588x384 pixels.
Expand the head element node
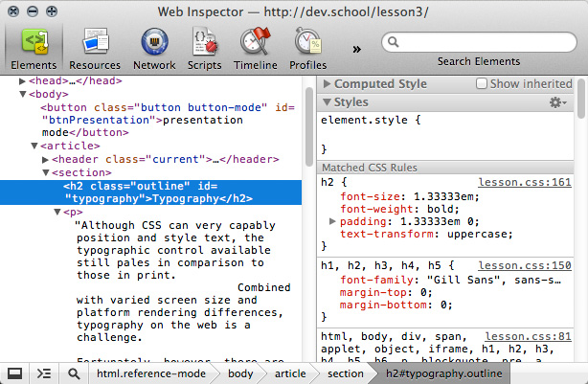tap(22, 81)
